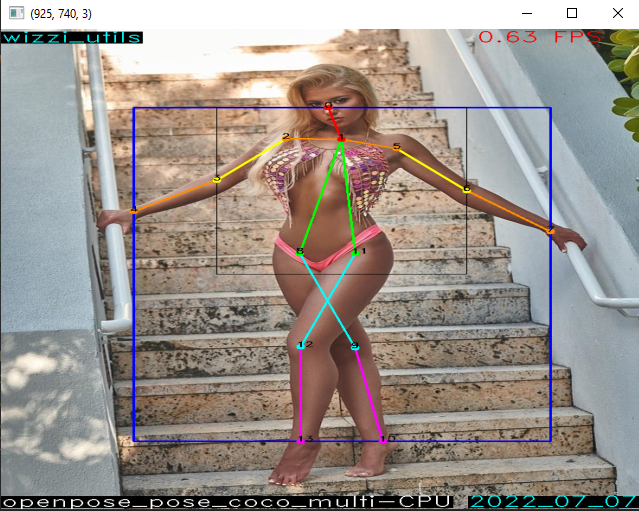Click pose keypoint 2 at the shoulder
639x511 pixels.
(x=286, y=138)
